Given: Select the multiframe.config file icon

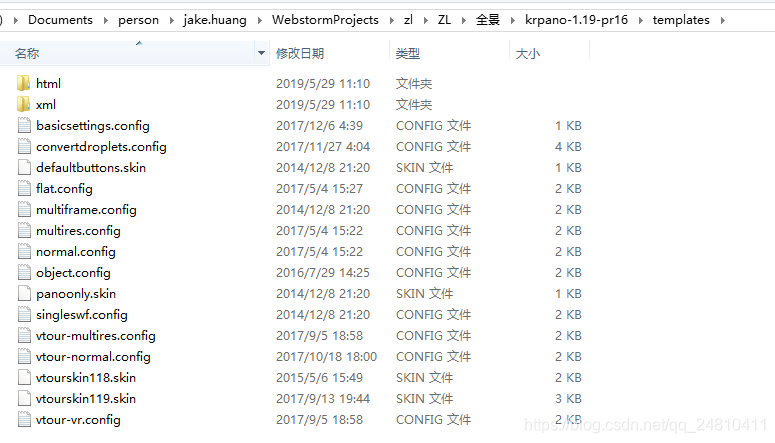Looking at the screenshot, I should click(x=24, y=210).
